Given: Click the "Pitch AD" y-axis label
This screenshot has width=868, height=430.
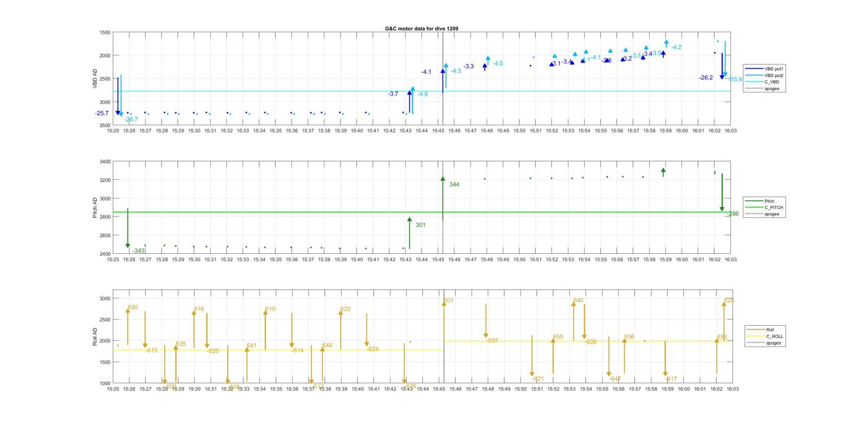Looking at the screenshot, I should 95,208.
